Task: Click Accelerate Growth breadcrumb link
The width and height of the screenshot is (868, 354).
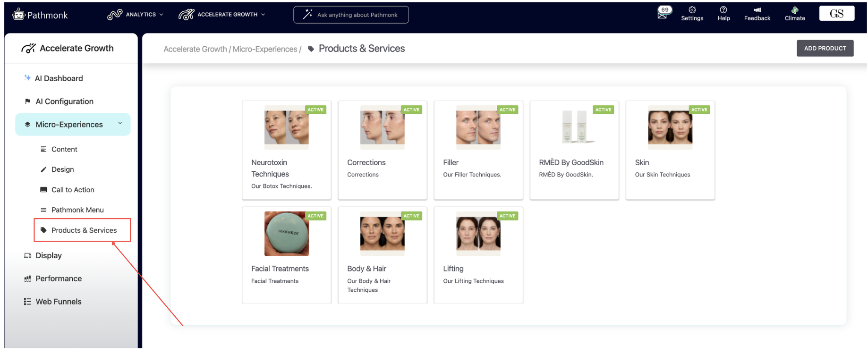Action: [195, 49]
